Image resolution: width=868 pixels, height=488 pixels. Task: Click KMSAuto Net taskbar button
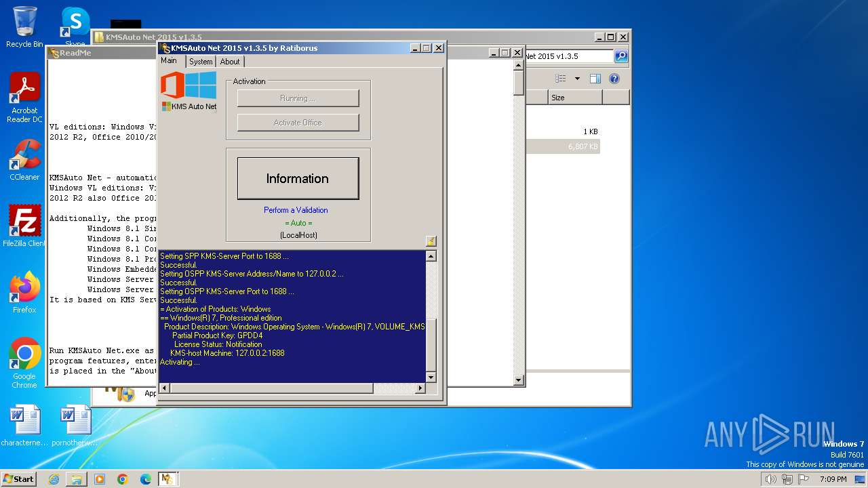[x=167, y=479]
